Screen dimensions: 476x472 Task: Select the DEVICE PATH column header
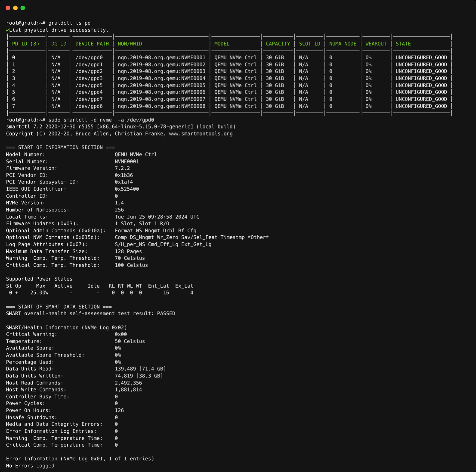91,44
